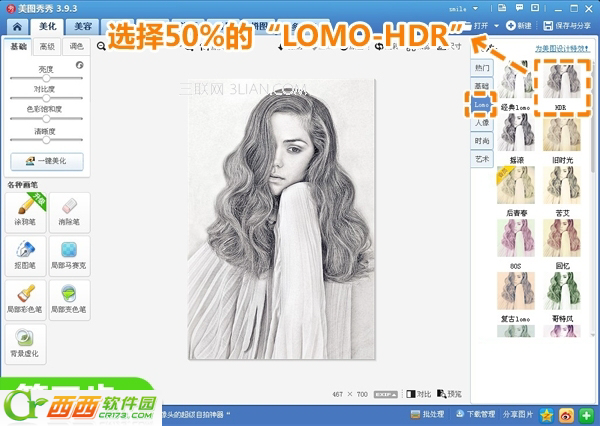Viewport: 600px width, 426px height.
Task: Select the Lomo effects category
Action: point(481,104)
